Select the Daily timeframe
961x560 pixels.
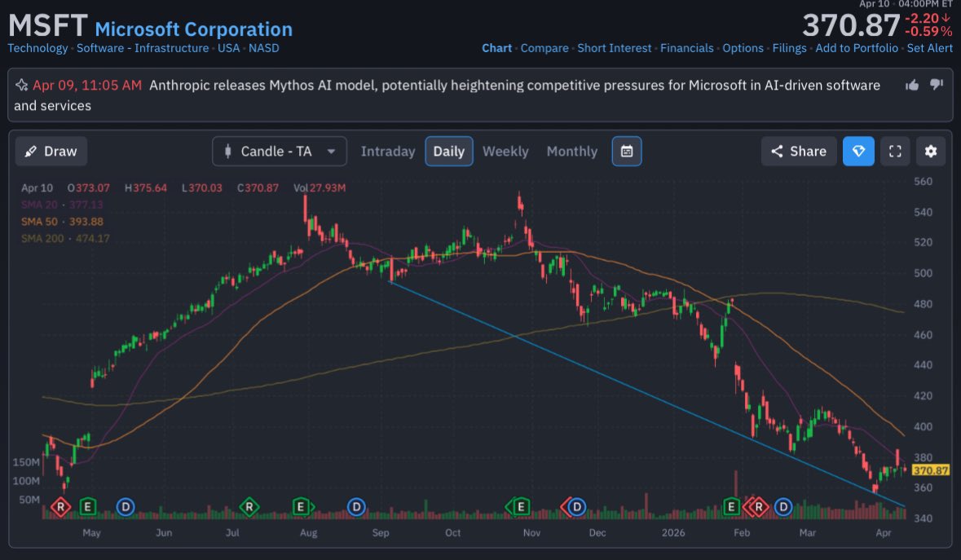tap(448, 152)
